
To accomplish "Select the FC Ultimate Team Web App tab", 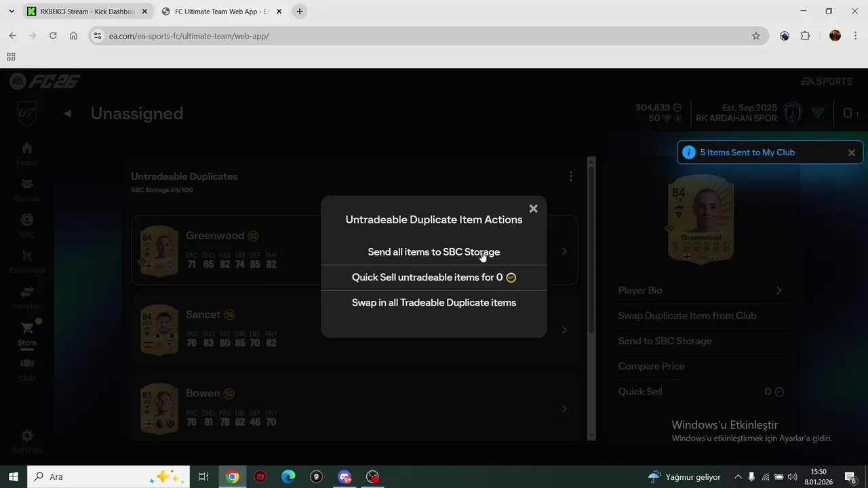I will click(x=221, y=12).
